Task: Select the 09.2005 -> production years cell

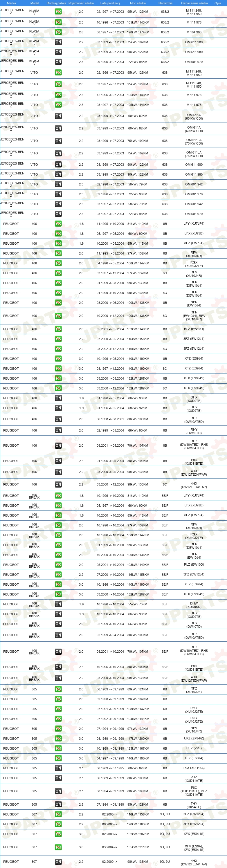Action: [x=110, y=824]
